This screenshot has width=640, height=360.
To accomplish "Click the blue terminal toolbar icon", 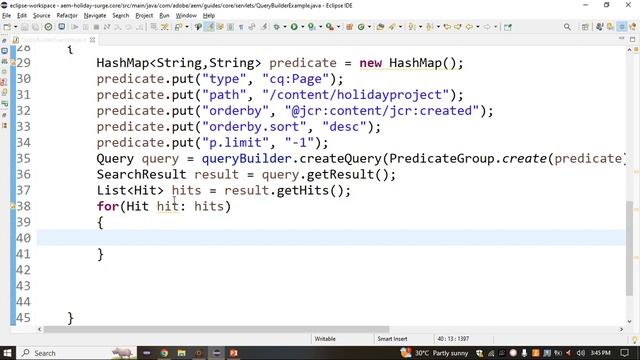I will pyautogui.click(x=61, y=27).
